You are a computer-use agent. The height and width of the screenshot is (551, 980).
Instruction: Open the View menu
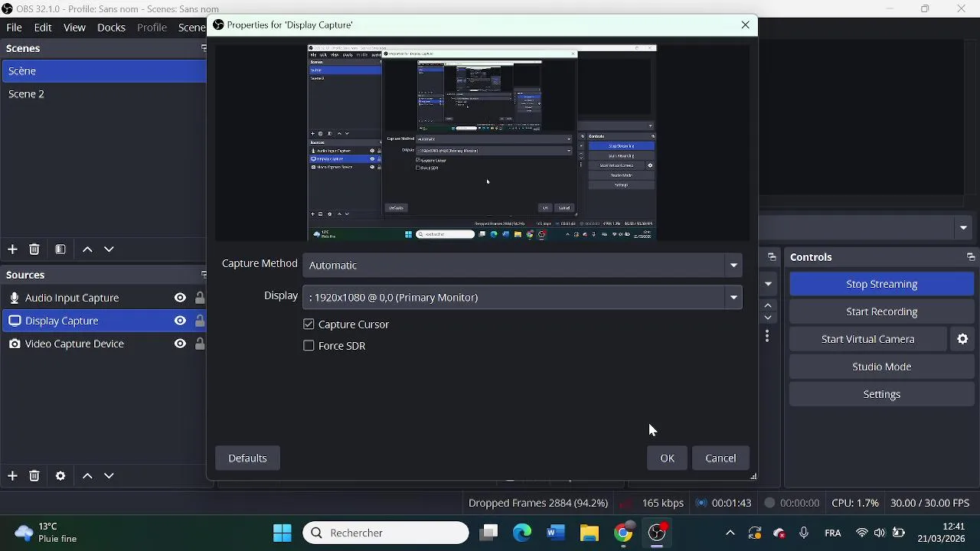coord(74,28)
